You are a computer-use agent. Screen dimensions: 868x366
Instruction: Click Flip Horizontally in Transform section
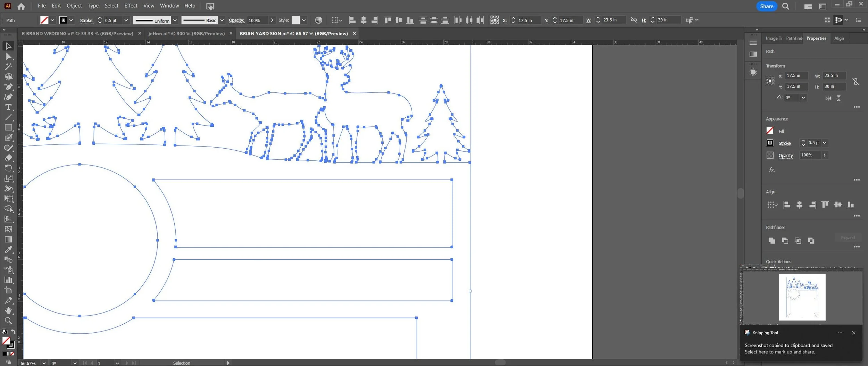(x=828, y=98)
